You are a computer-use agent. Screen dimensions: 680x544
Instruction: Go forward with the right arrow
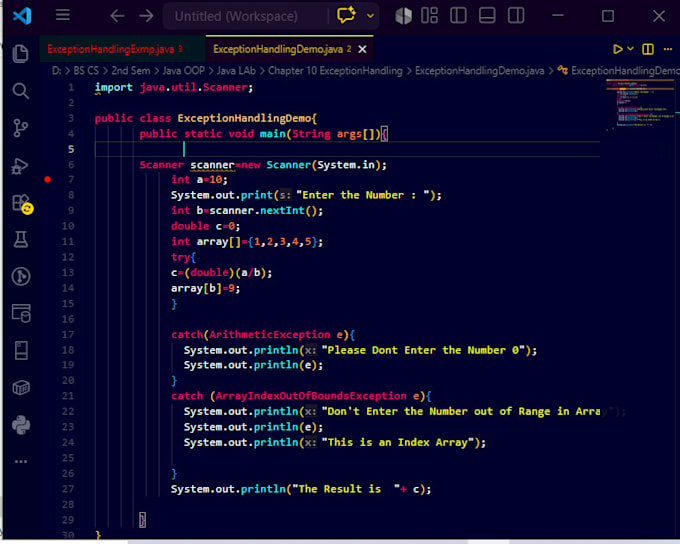[x=146, y=16]
